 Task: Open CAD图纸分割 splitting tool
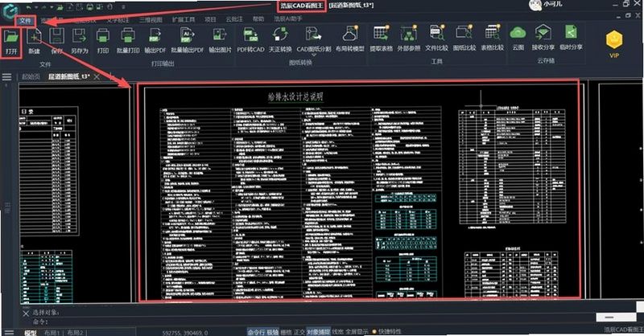tap(313, 41)
